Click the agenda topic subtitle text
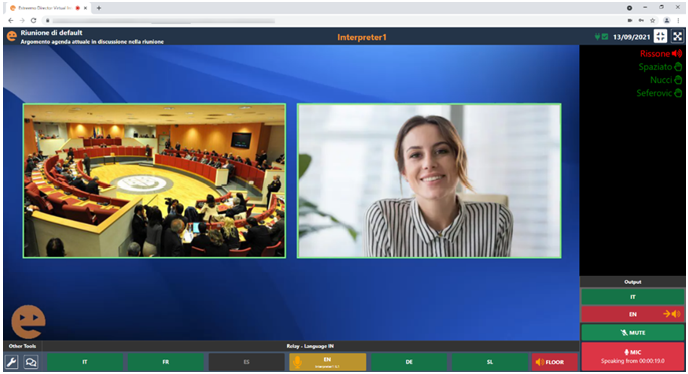 point(92,42)
